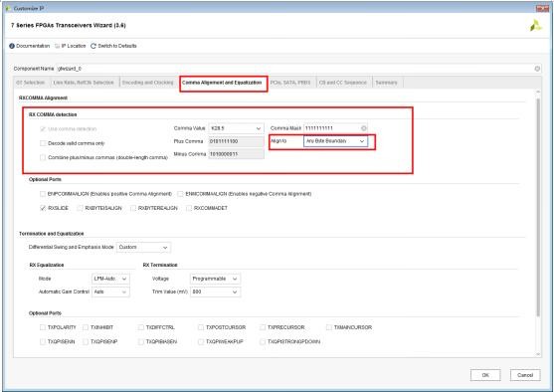Click the Plus Comma field
Image resolution: width=554 pixels, height=392 pixels.
tap(236, 141)
